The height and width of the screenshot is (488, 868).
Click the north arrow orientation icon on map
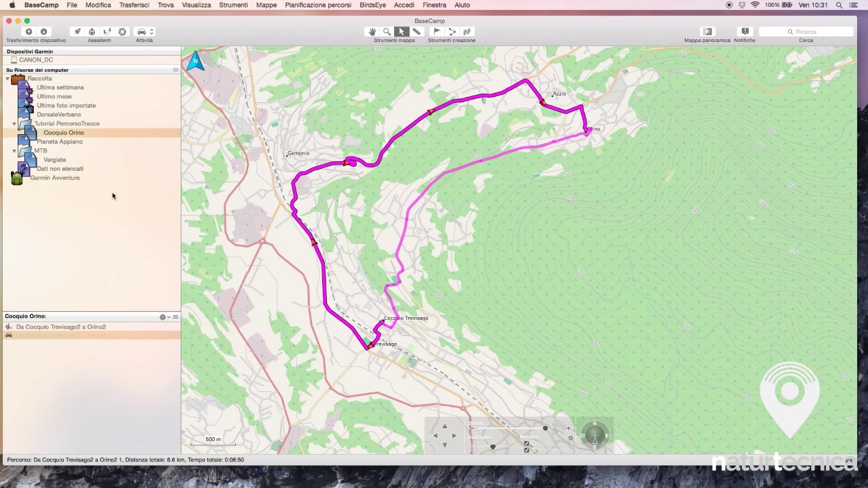(x=196, y=61)
